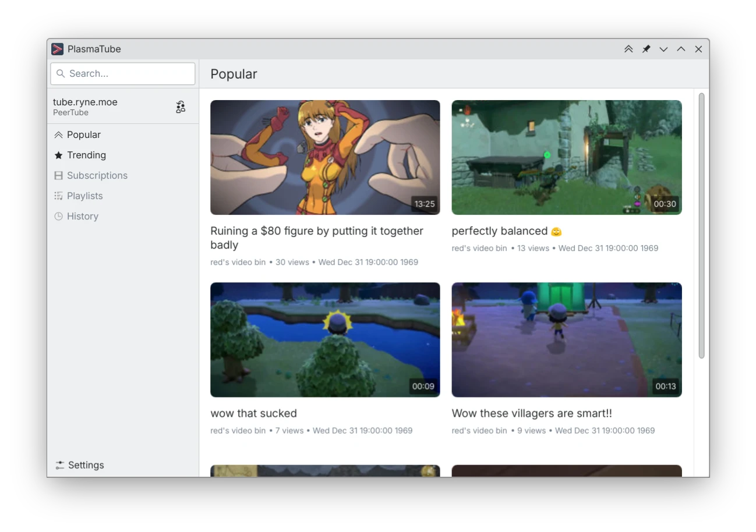Click the vertical scrollbar handle

(x=701, y=226)
